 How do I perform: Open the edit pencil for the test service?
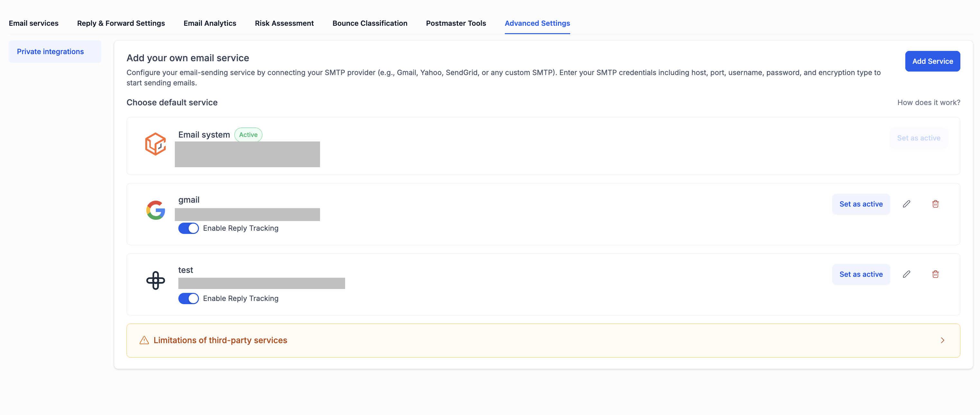[x=907, y=274]
